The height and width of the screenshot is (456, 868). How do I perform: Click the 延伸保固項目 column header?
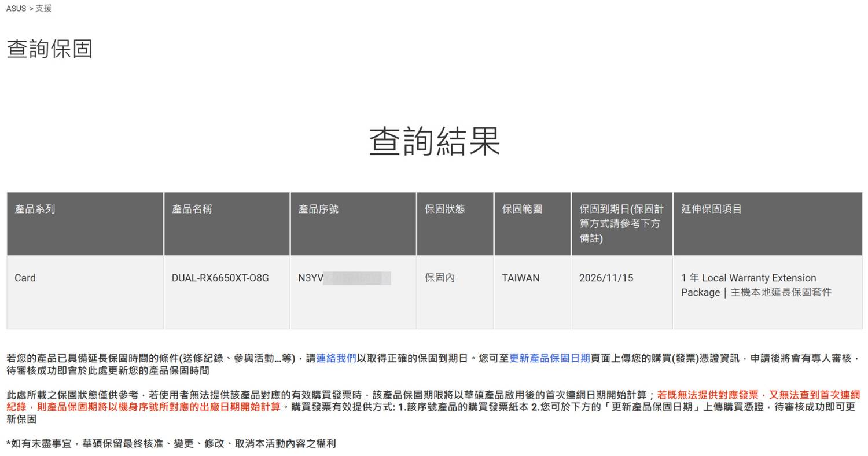tap(711, 209)
